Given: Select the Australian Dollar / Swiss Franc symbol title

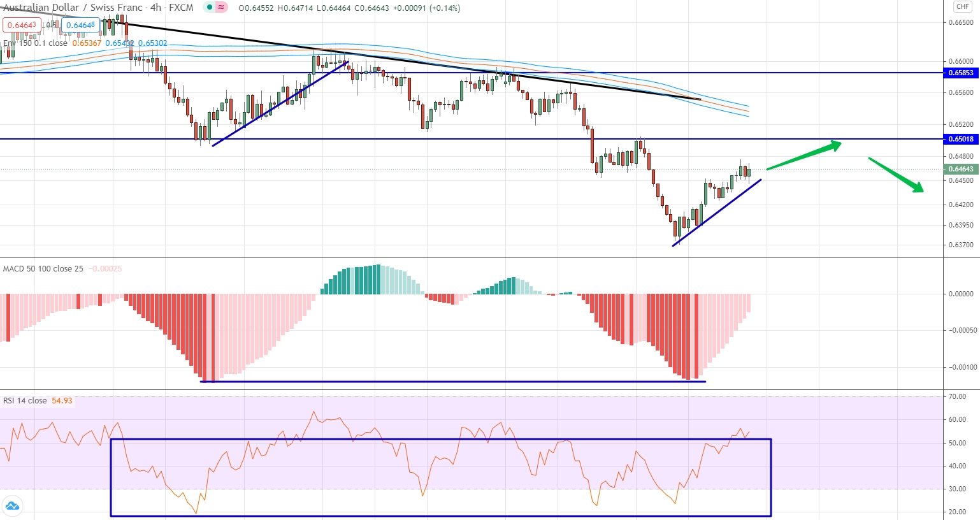Looking at the screenshot, I should point(73,8).
